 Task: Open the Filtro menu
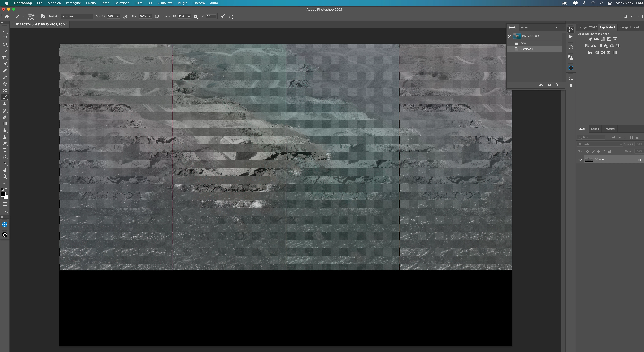pos(138,3)
